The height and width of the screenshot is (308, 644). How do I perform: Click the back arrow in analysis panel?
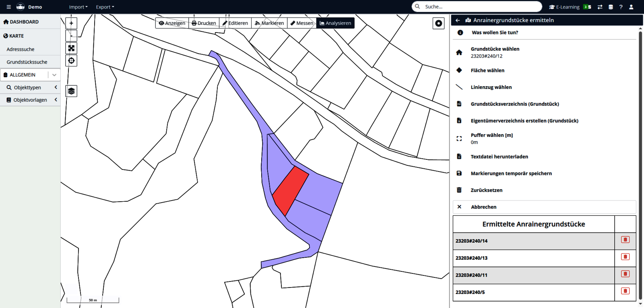458,20
